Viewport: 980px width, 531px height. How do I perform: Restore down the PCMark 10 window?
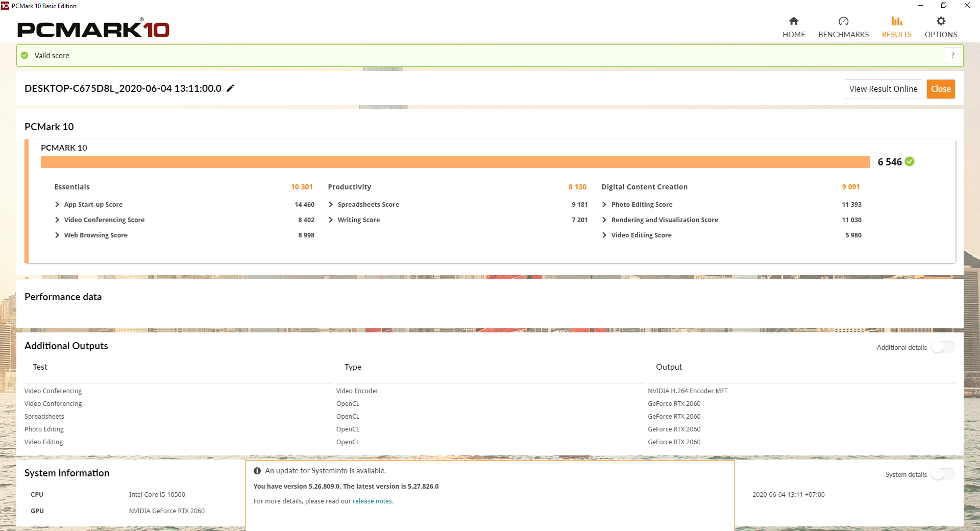(x=944, y=6)
